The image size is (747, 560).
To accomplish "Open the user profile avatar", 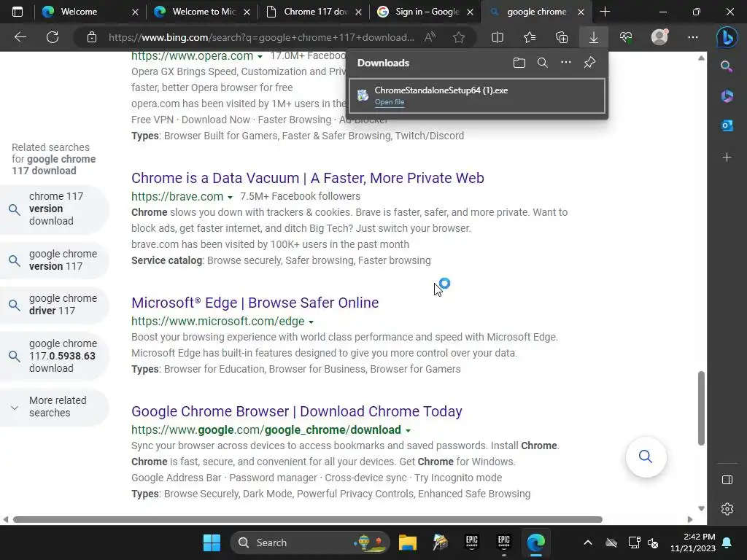I will coord(659,37).
